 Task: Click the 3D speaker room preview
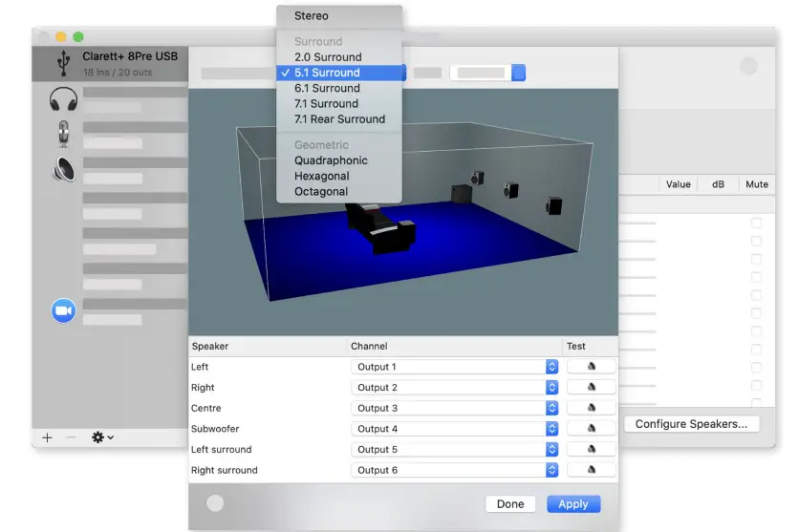[x=403, y=212]
